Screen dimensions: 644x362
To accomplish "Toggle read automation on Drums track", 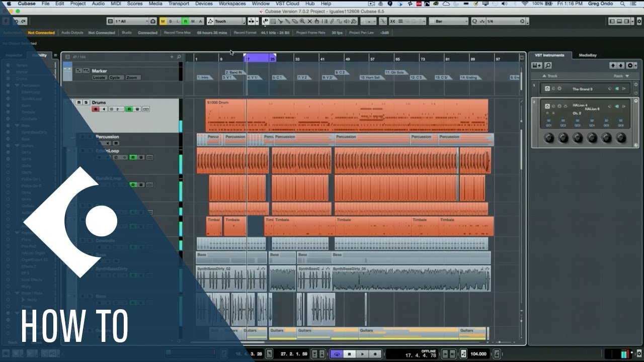I will point(129,109).
